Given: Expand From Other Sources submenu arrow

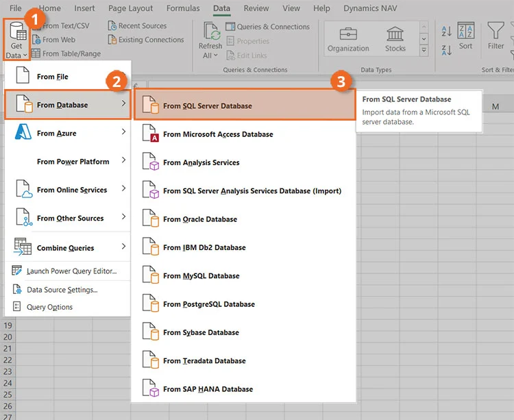Looking at the screenshot, I should (x=123, y=217).
